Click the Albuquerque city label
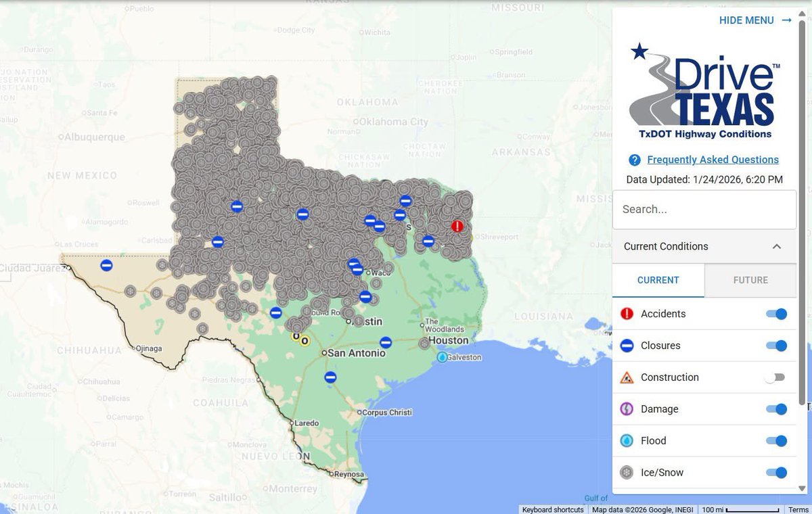This screenshot has height=514, width=812. click(94, 137)
